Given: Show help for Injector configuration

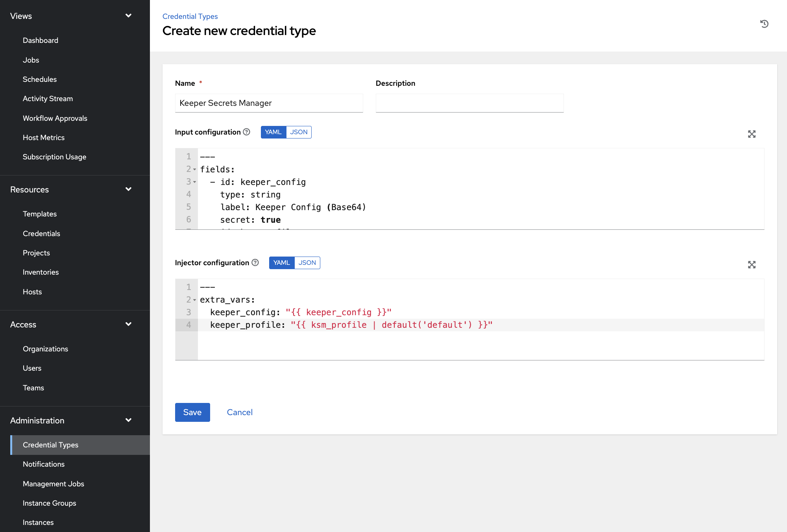Looking at the screenshot, I should point(255,263).
